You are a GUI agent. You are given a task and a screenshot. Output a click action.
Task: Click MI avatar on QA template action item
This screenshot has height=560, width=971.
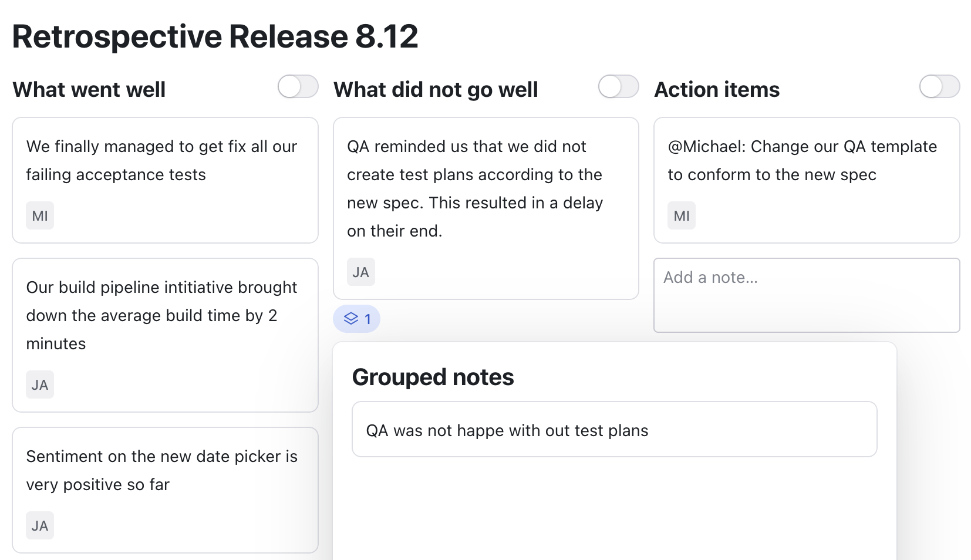pos(681,215)
